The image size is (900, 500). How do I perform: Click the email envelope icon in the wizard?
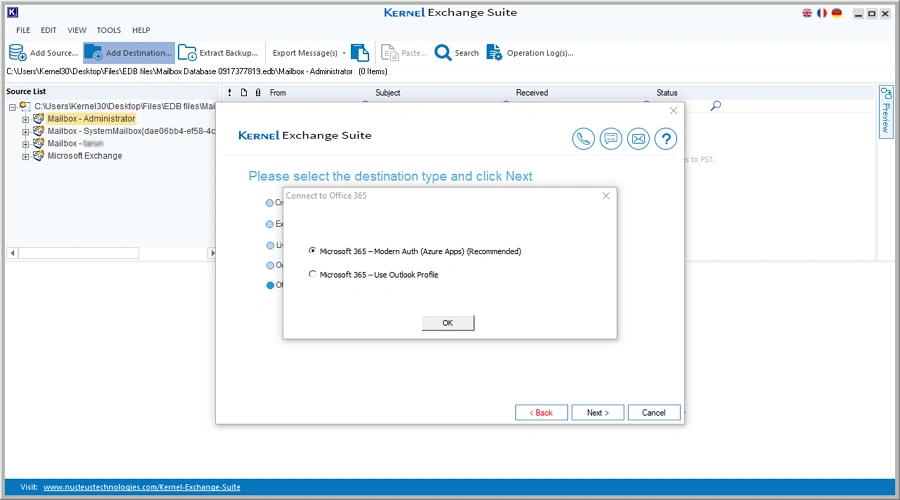(638, 139)
